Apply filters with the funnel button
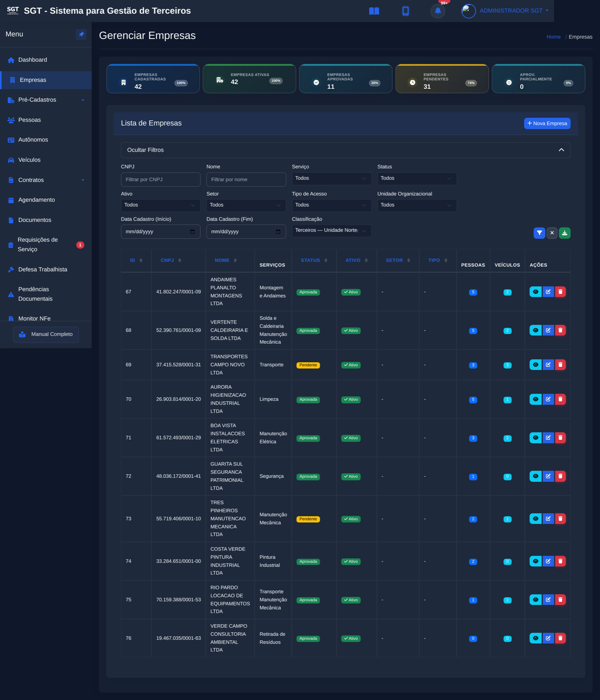 (x=539, y=233)
